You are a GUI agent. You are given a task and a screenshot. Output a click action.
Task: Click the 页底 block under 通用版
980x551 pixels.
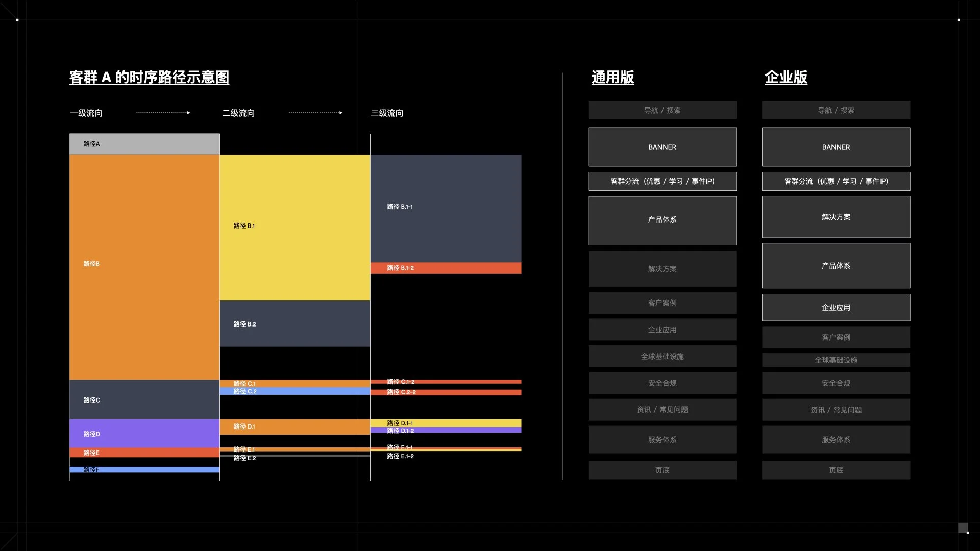click(x=662, y=470)
